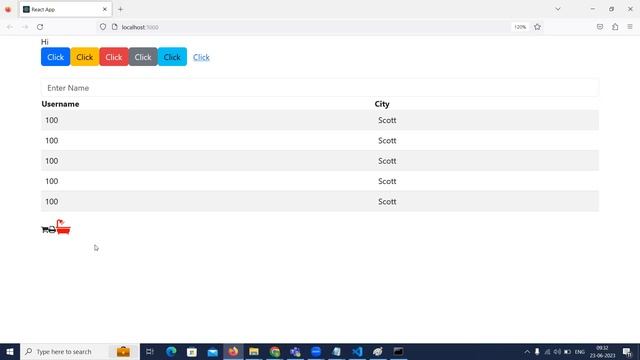Open Windows Start menu
This screenshot has height=360, width=640.
point(10,351)
